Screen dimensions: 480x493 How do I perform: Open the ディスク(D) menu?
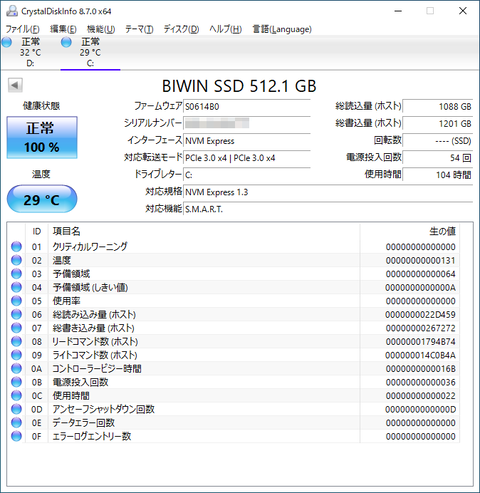coord(181,29)
